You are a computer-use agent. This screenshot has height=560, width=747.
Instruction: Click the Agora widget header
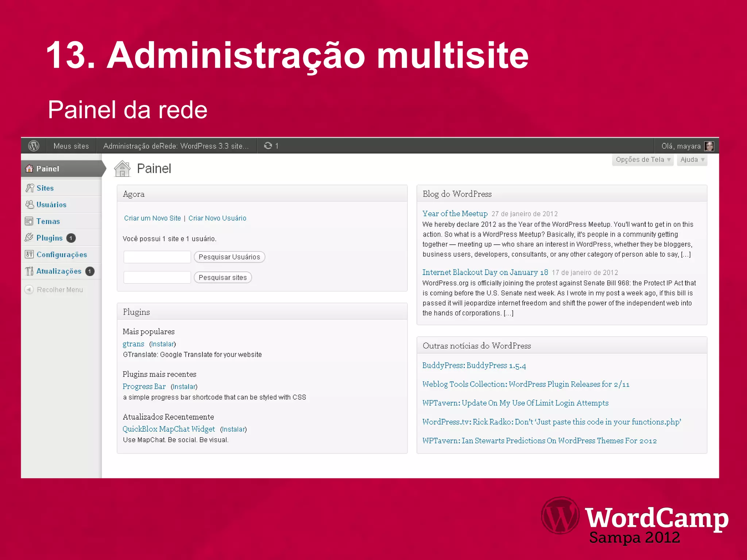point(262,194)
